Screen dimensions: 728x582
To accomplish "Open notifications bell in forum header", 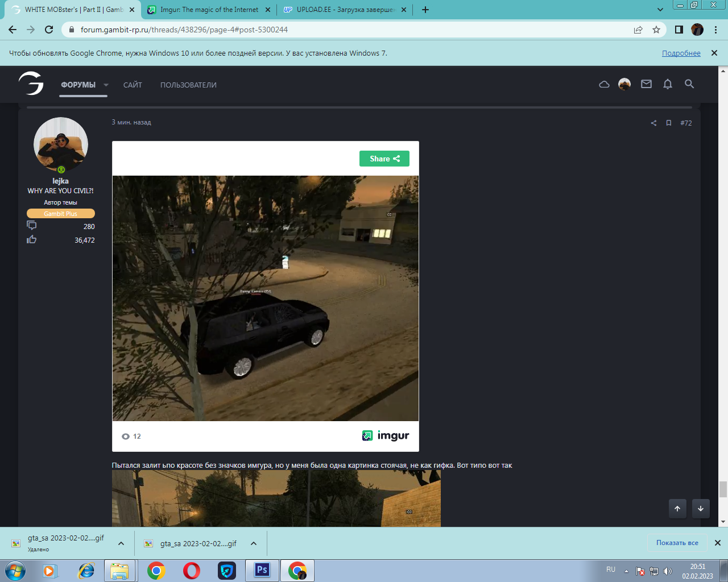I will click(668, 84).
